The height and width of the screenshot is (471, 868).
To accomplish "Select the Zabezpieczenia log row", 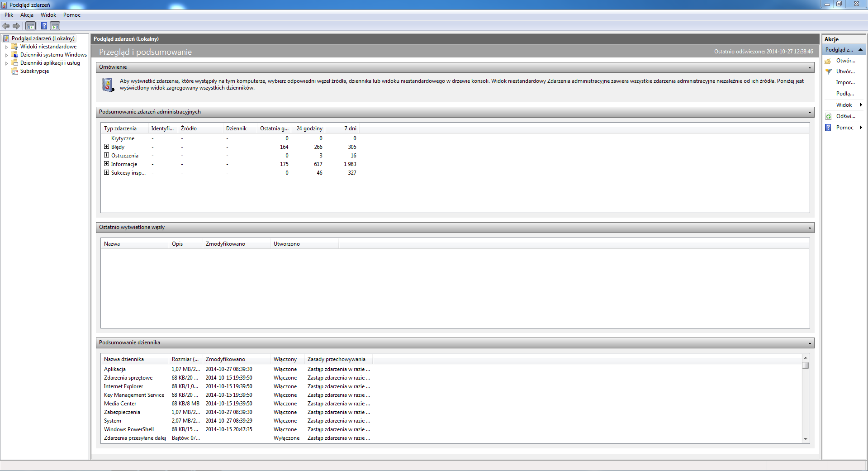I will tap(237, 412).
